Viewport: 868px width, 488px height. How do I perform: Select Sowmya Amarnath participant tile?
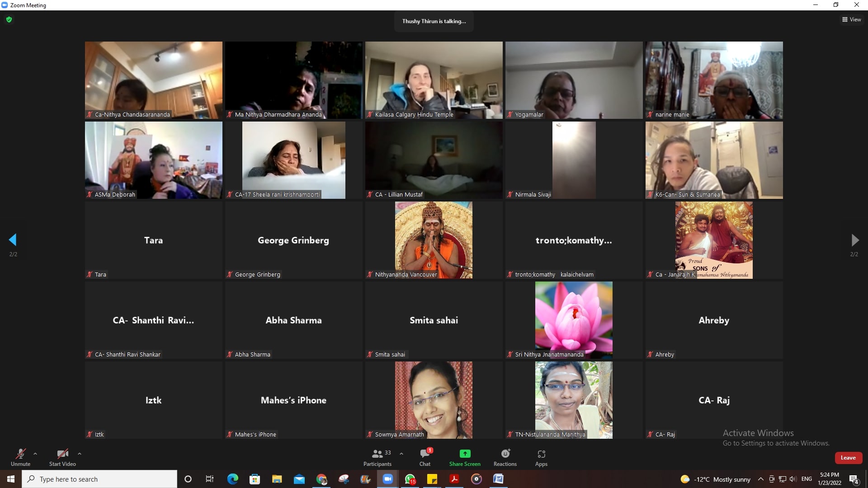point(434,400)
